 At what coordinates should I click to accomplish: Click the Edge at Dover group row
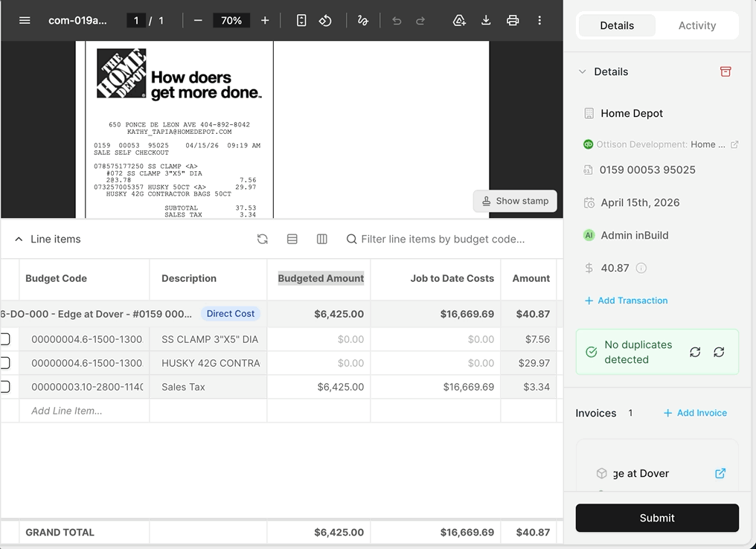point(281,314)
